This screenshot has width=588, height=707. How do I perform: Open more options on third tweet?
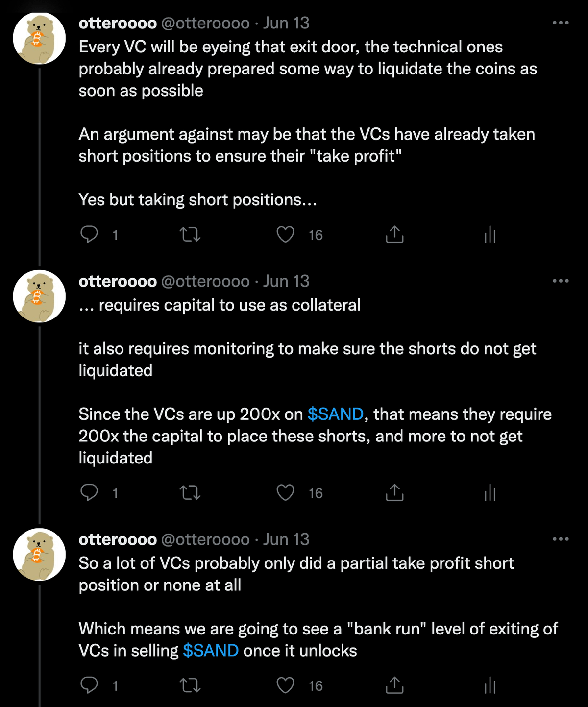coord(561,539)
